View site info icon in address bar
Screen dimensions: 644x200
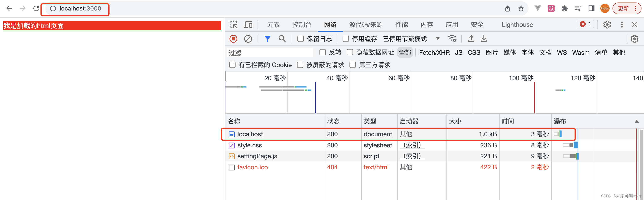pos(53,9)
